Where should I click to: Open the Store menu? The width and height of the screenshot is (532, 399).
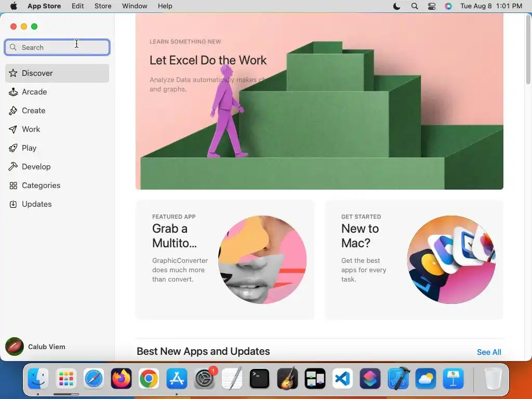tap(103, 6)
